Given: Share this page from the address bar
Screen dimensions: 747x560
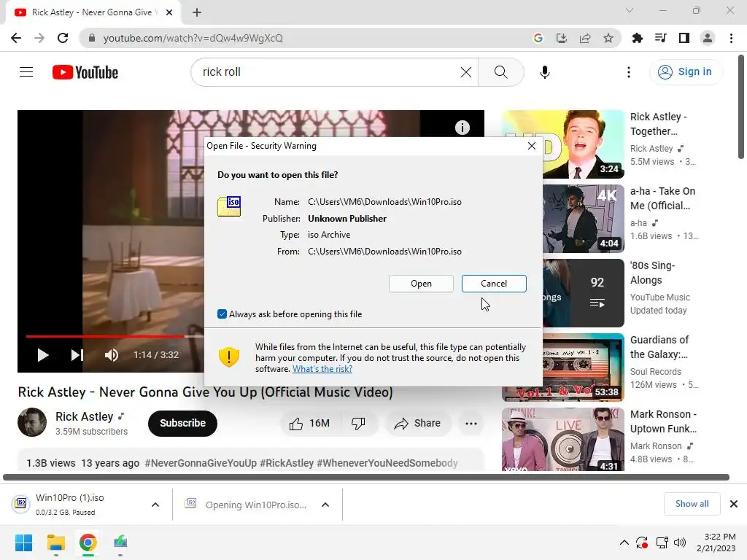Looking at the screenshot, I should [585, 38].
